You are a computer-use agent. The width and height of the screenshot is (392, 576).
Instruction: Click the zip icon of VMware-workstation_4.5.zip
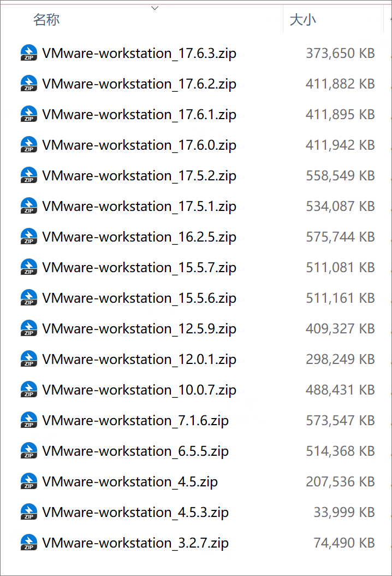[x=28, y=481]
